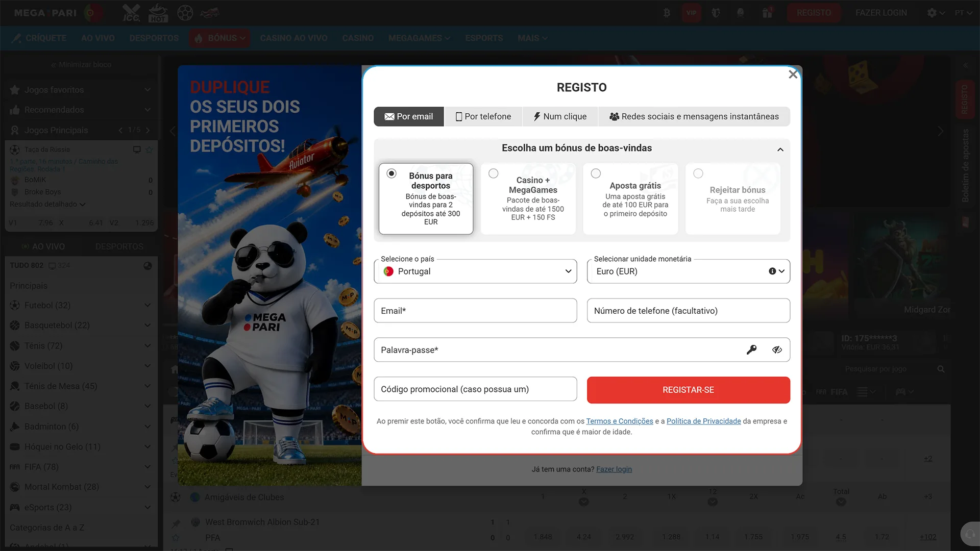Image resolution: width=980 pixels, height=551 pixels.
Task: Open the ESPORTS menu item
Action: [484, 38]
